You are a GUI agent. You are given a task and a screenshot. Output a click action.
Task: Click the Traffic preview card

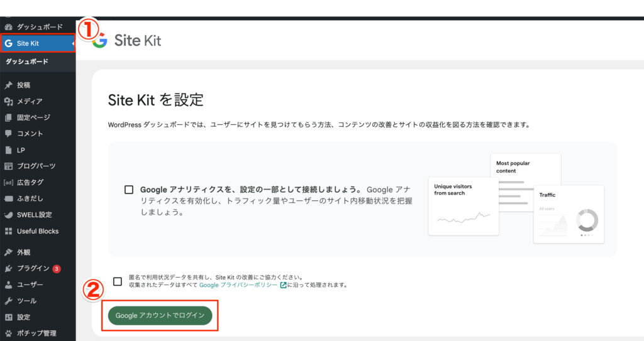[x=569, y=214]
